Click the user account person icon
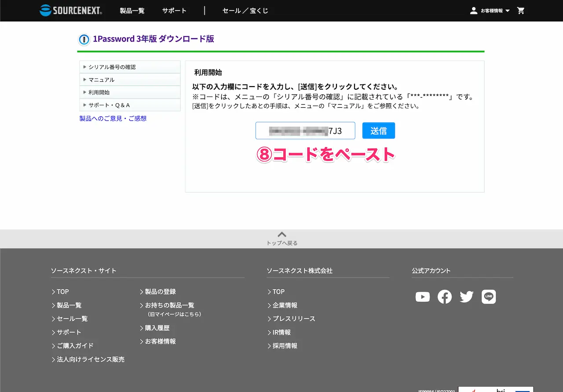Image resolution: width=563 pixels, height=392 pixels. click(474, 11)
